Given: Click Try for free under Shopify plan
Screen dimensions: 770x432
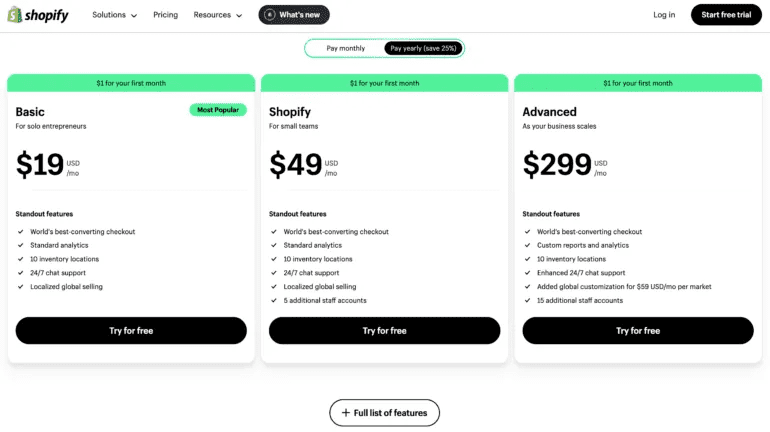Looking at the screenshot, I should coord(384,331).
